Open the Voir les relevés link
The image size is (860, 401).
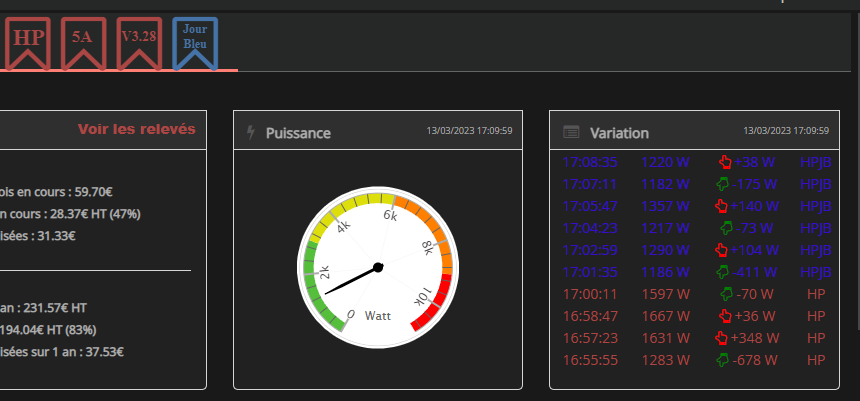(137, 129)
